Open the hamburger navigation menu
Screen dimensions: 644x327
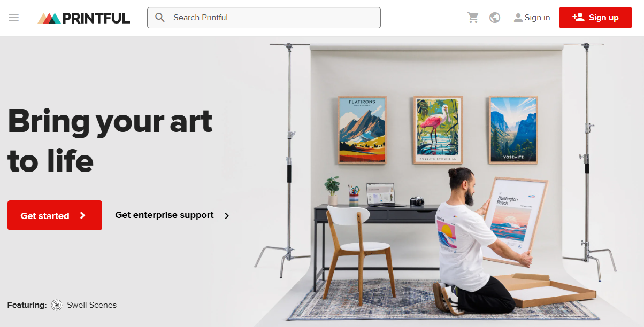[14, 18]
